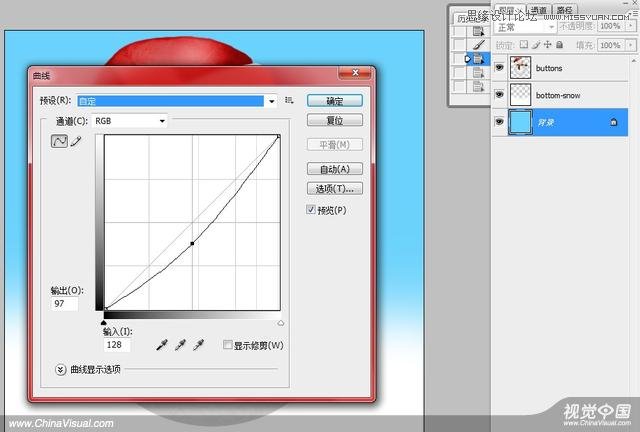Select layer named buttons
640x432 pixels.
549,68
